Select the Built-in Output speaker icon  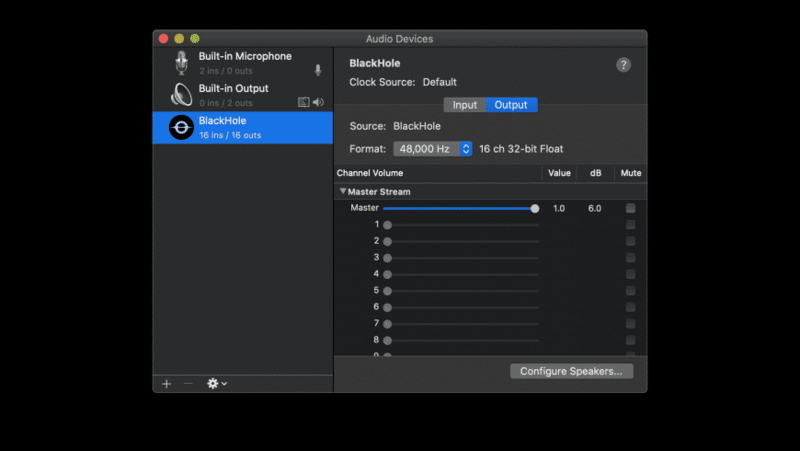coord(181,95)
